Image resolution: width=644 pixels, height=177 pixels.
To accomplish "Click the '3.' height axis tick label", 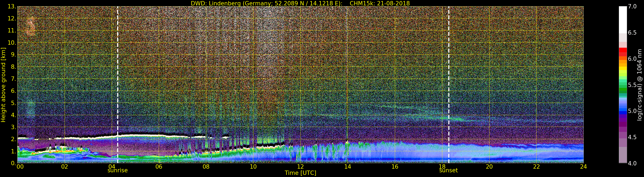I will (14, 127).
